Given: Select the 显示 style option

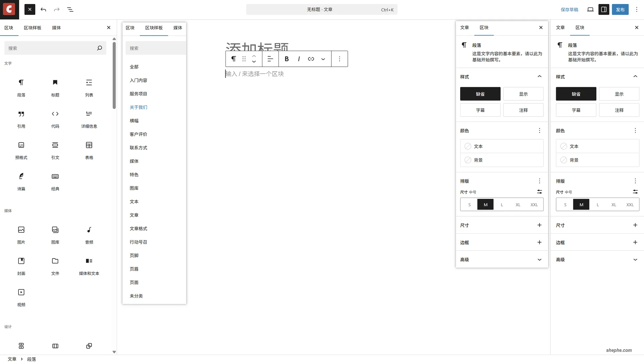Looking at the screenshot, I should click(x=523, y=94).
